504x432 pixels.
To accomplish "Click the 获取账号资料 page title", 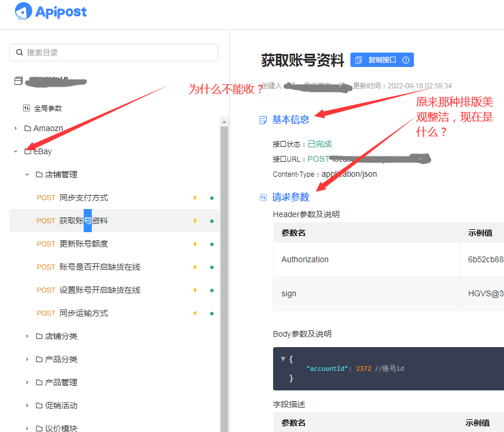I will pos(303,61).
